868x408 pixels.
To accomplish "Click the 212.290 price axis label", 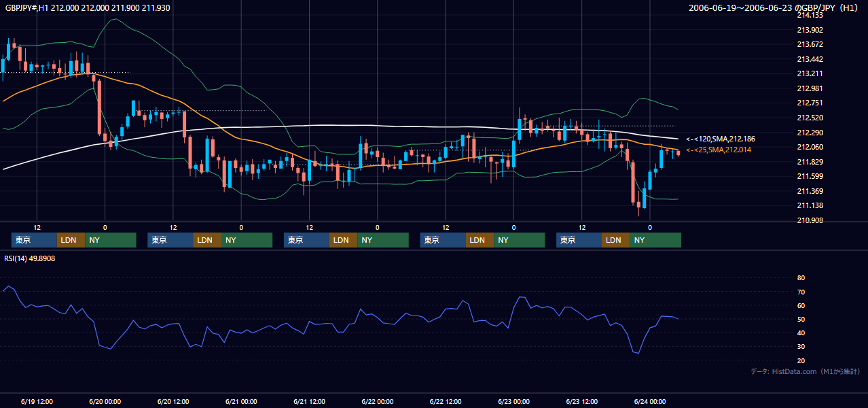I will (x=810, y=133).
